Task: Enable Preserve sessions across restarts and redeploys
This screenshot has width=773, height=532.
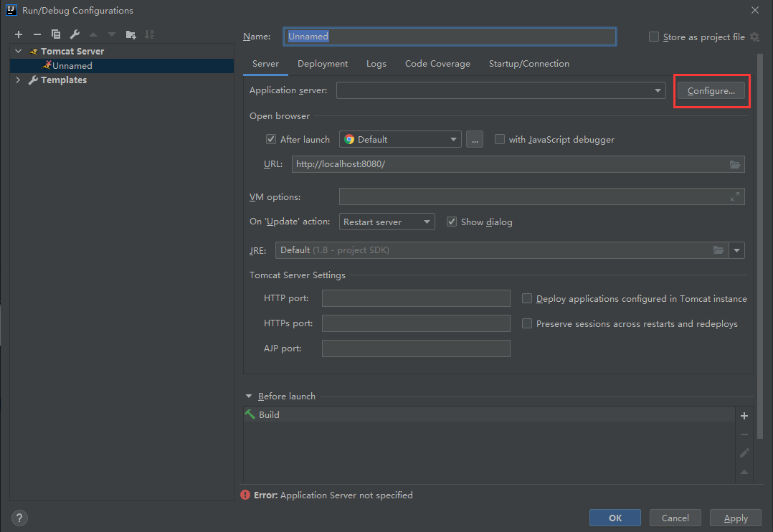Action: click(527, 324)
